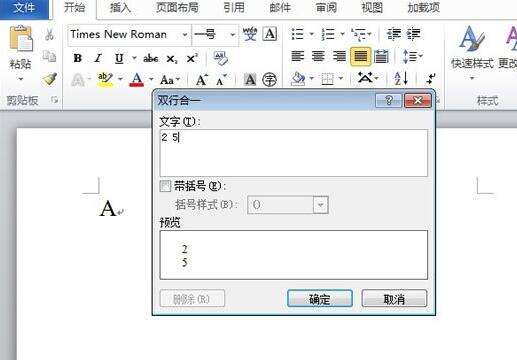Apply text effects with outlined A

78,80
